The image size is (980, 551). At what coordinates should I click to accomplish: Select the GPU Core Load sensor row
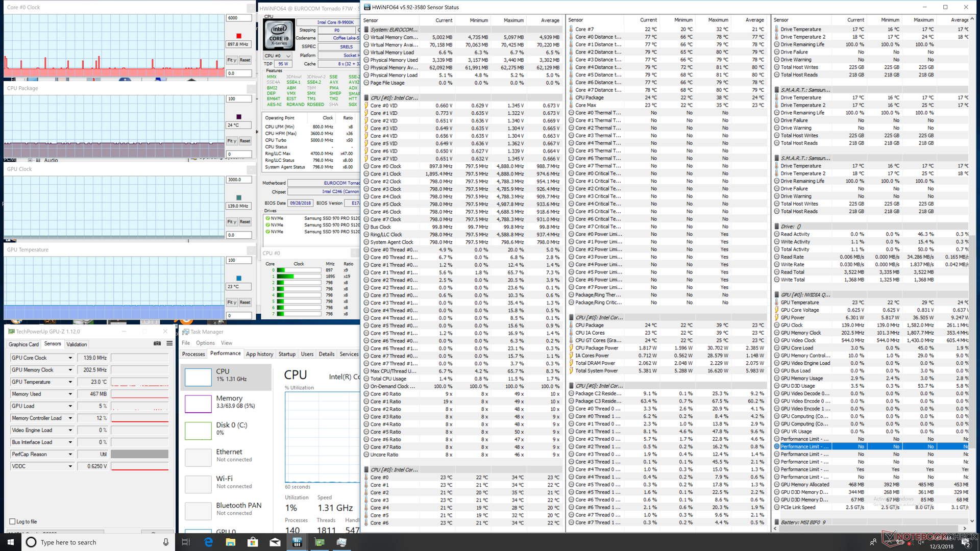click(x=871, y=348)
